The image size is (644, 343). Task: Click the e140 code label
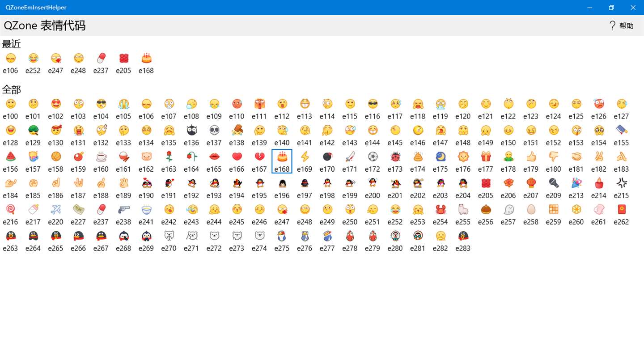pyautogui.click(x=282, y=143)
